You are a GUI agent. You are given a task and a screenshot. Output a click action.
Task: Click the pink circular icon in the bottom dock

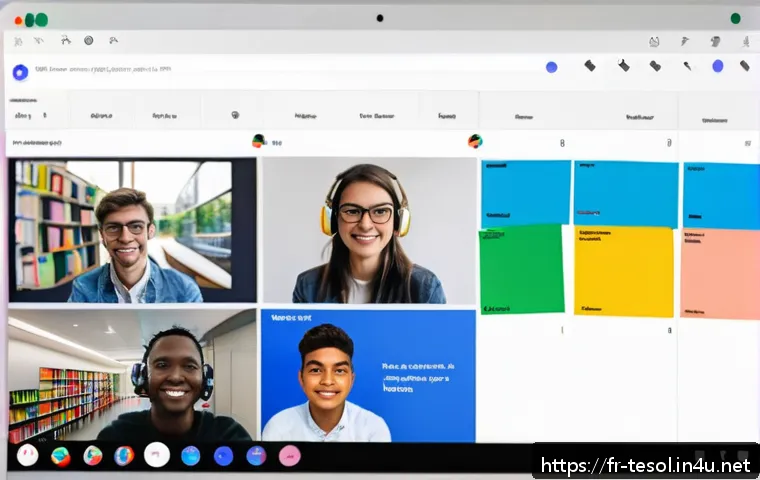coord(289,456)
